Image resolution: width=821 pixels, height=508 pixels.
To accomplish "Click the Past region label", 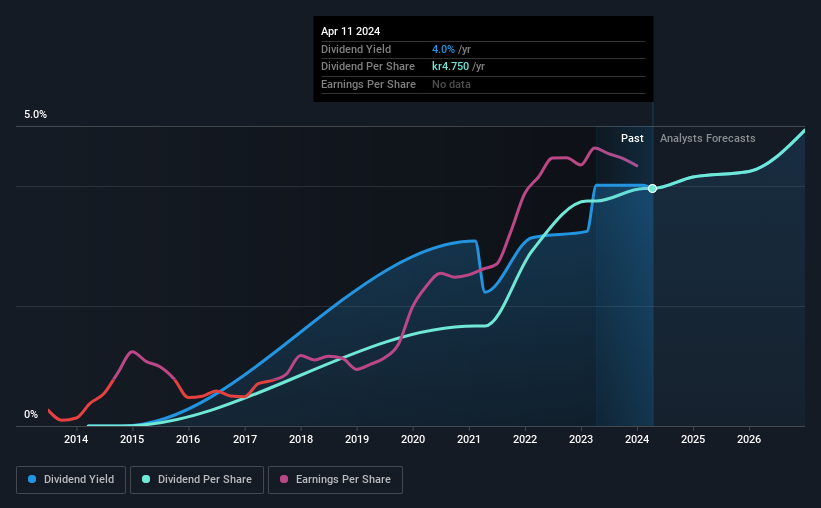I will [632, 138].
